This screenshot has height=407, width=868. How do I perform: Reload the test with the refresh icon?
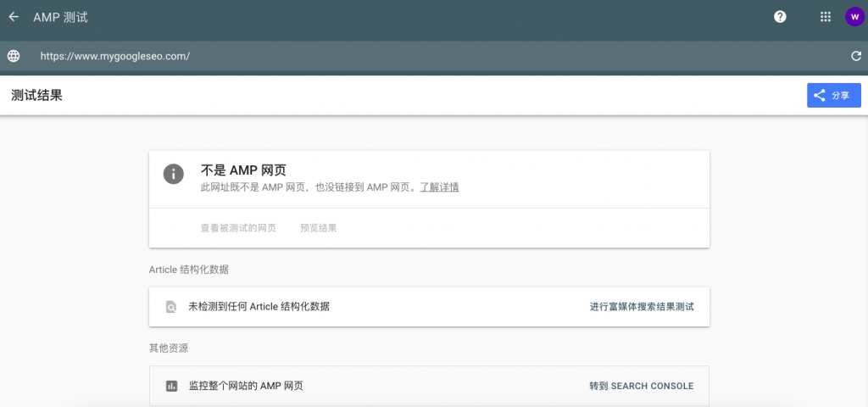[x=856, y=56]
